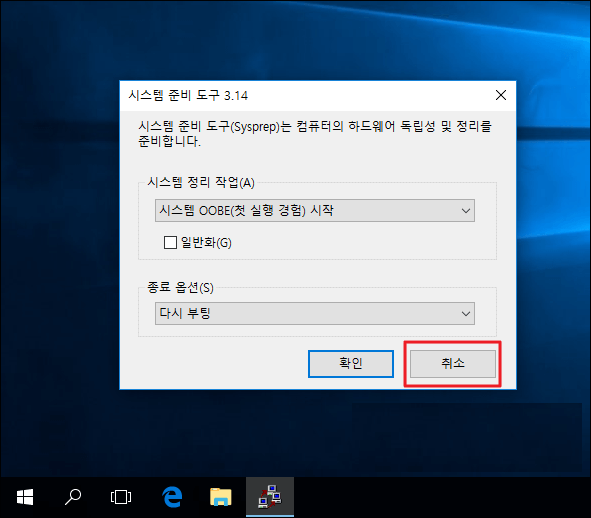The image size is (591, 518).
Task: Expand the 시스템 정리 작업 dropdown
Action: pyautogui.click(x=315, y=210)
